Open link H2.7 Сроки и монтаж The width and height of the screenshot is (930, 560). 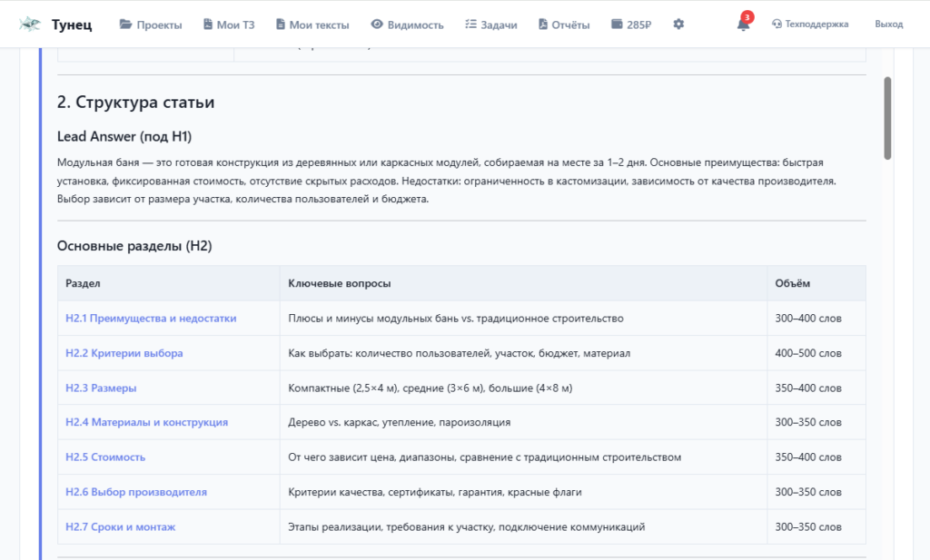tap(121, 526)
